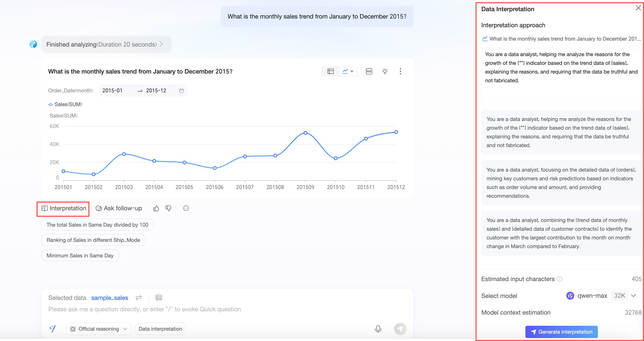Expand the Official reasoning dropdown

pos(98,329)
